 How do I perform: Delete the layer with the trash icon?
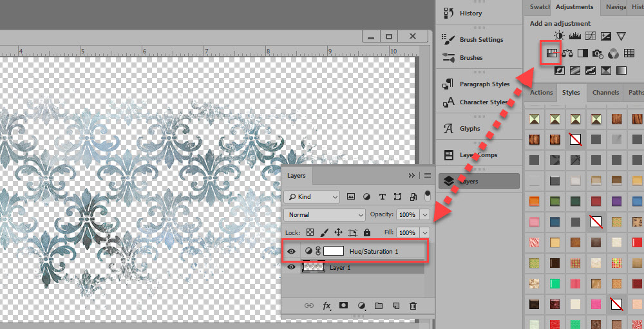413,306
